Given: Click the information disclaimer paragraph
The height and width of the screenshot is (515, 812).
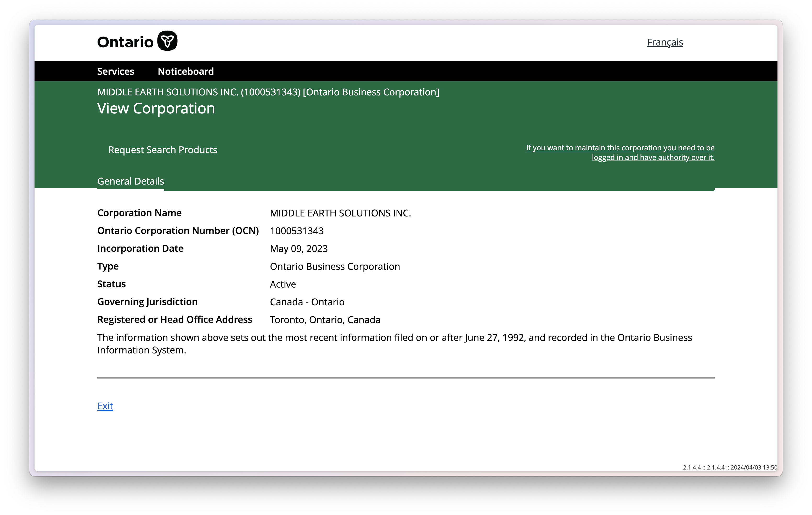Looking at the screenshot, I should 394,344.
